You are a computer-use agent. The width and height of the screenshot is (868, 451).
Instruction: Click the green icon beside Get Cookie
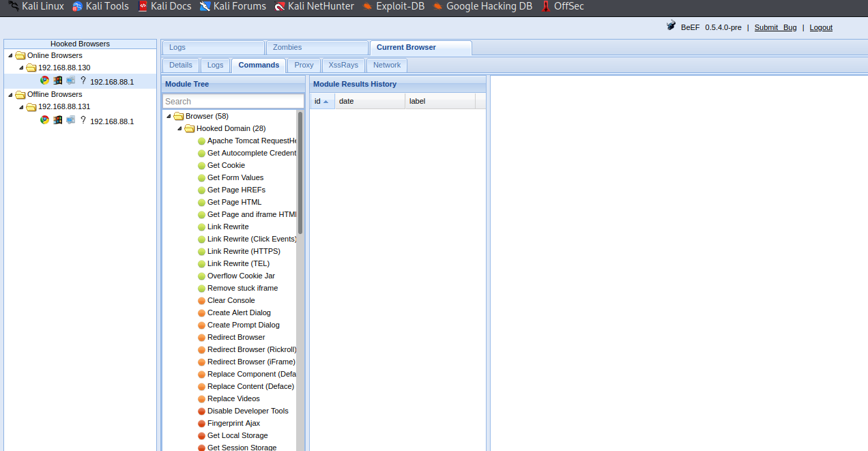201,166
